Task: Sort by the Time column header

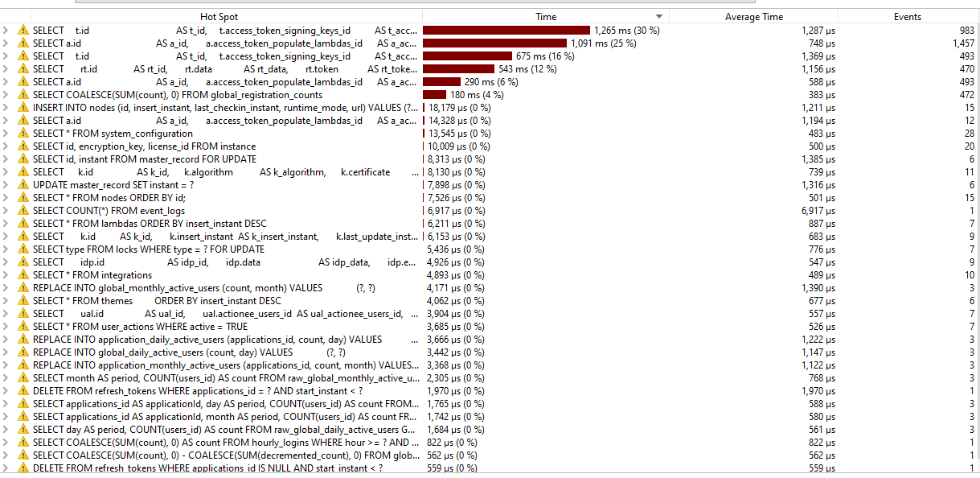Action: point(546,17)
